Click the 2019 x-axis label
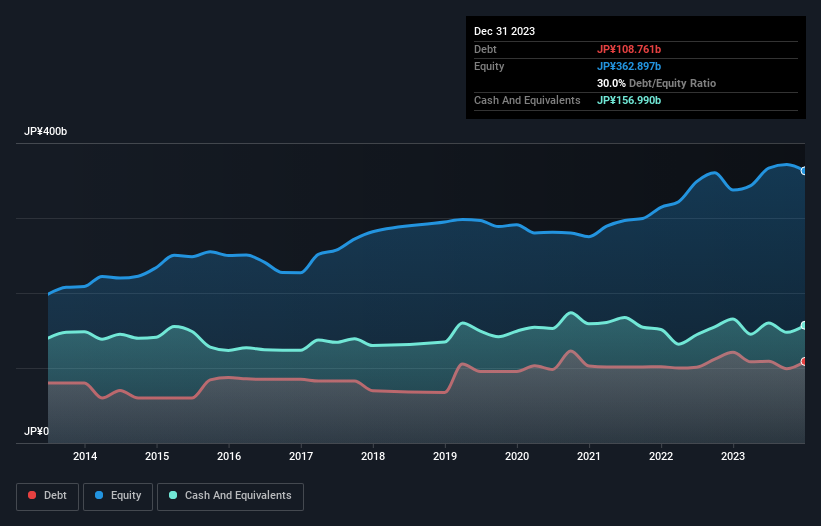 click(x=445, y=456)
